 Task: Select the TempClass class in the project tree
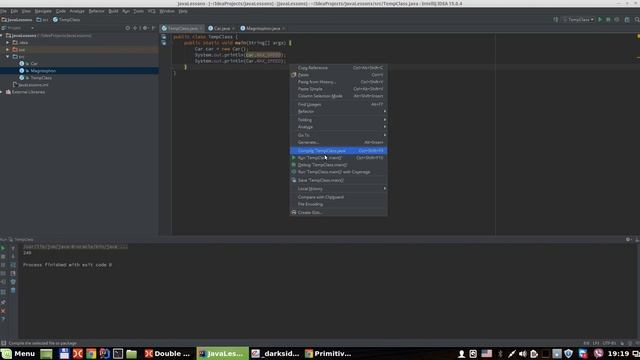click(x=41, y=78)
